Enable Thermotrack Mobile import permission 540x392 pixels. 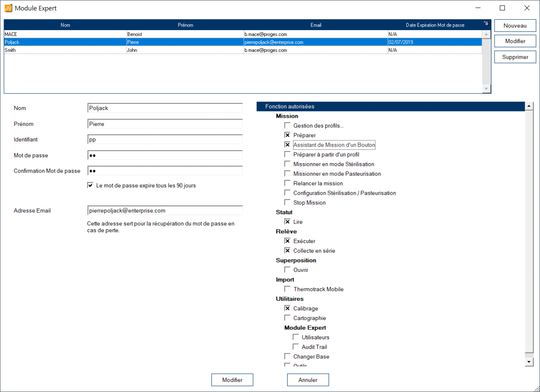(x=287, y=289)
